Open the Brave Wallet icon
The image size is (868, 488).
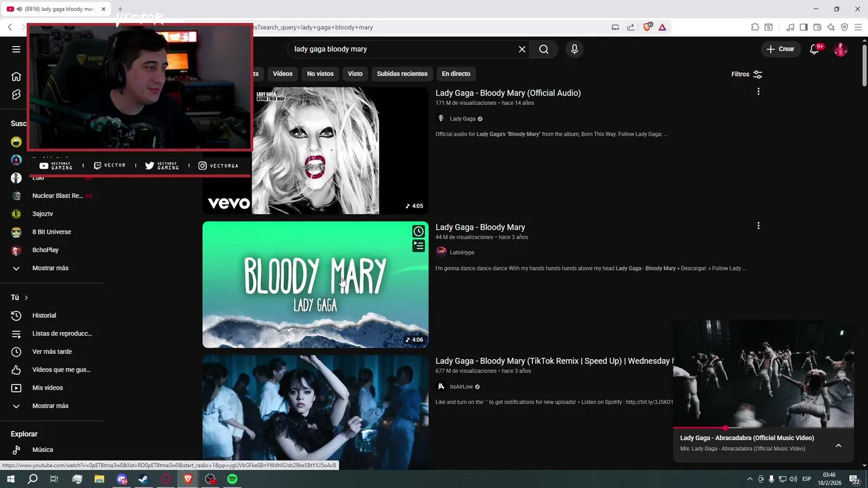(x=817, y=27)
